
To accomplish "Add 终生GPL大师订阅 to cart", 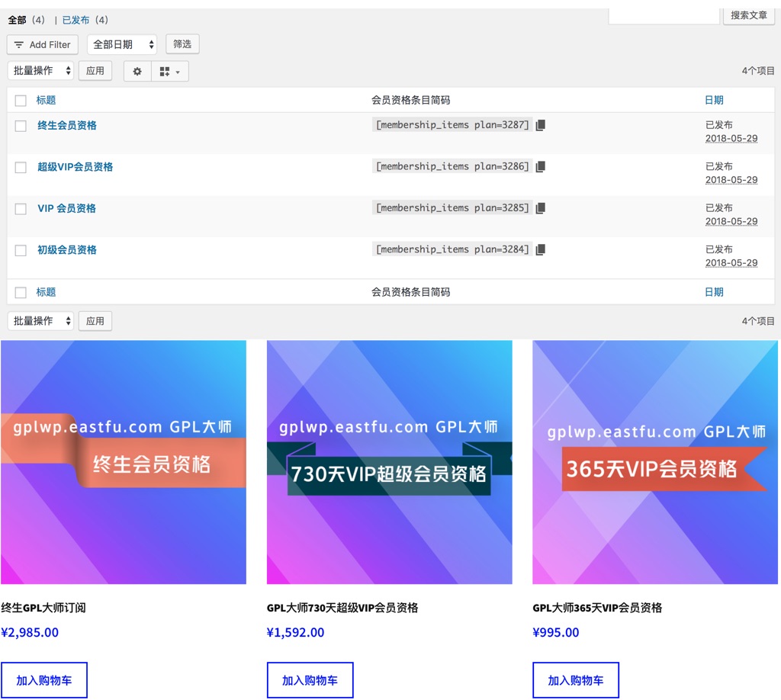I will point(44,680).
